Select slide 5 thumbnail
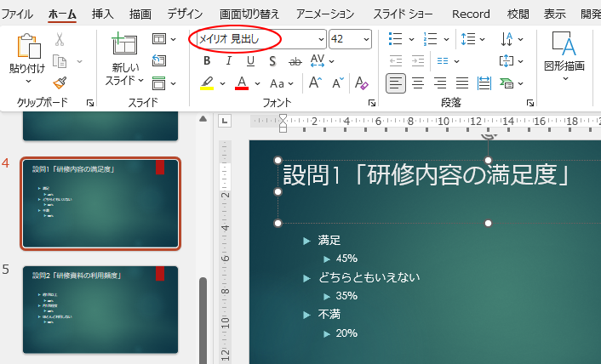 [100, 310]
